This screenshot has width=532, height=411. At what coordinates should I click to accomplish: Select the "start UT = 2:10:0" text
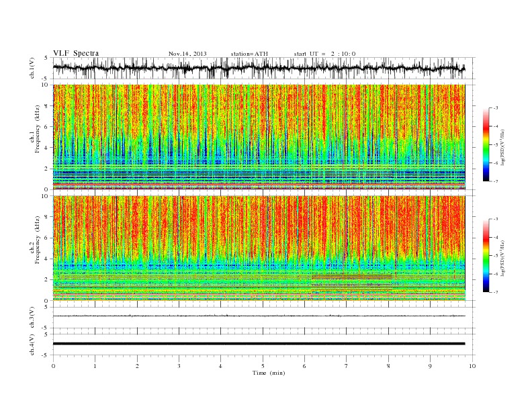click(x=324, y=54)
